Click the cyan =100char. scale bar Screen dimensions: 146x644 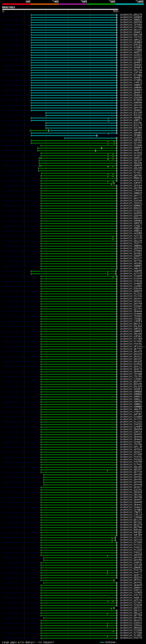(102, 642)
